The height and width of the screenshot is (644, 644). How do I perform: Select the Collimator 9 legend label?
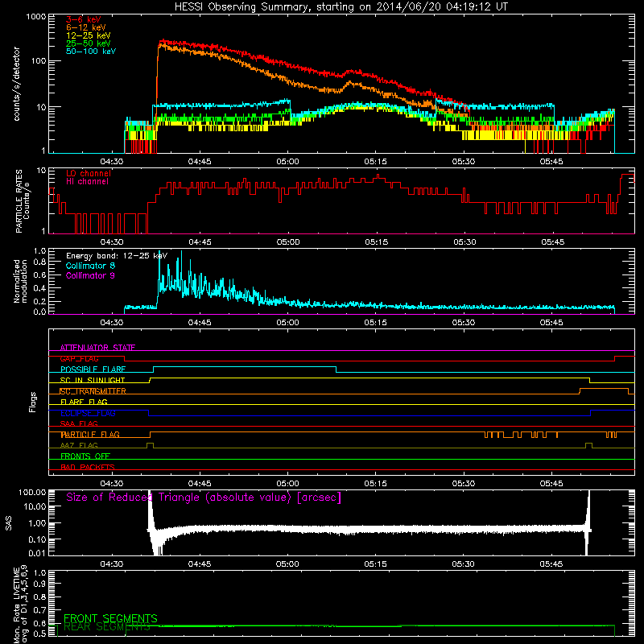point(90,275)
